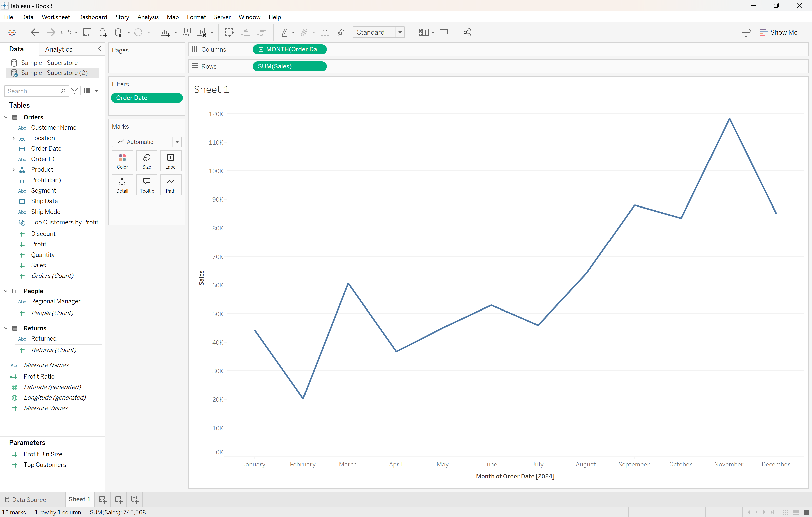Click the share viz icon in toolbar
Viewport: 812px width, 517px height.
pyautogui.click(x=468, y=32)
